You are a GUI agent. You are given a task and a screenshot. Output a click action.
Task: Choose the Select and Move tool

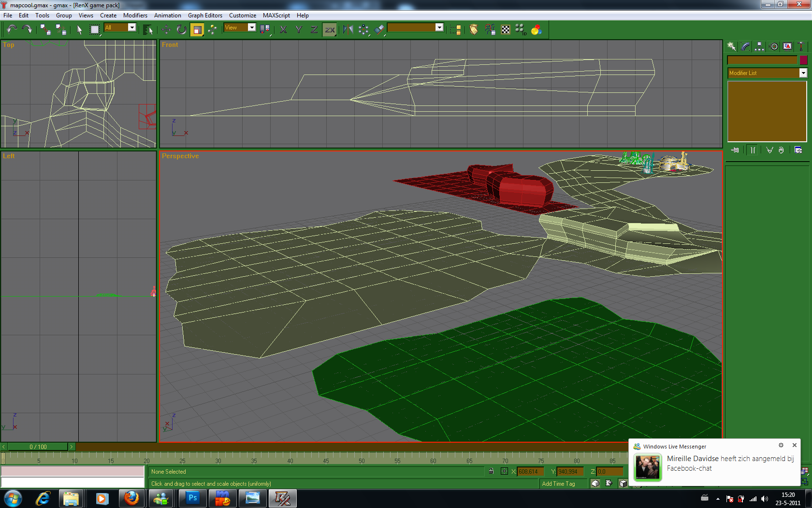click(166, 30)
